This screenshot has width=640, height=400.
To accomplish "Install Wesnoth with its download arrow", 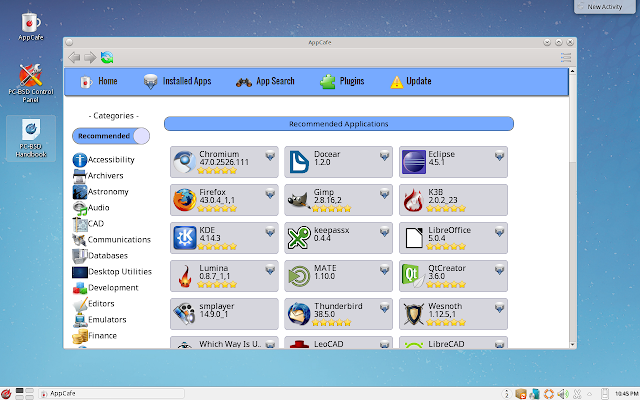I will (499, 307).
